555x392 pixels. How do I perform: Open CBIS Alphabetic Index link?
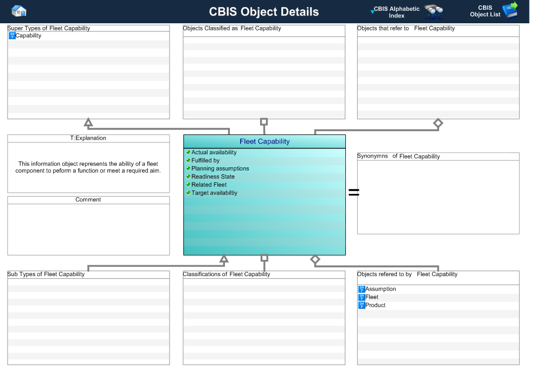coord(396,12)
